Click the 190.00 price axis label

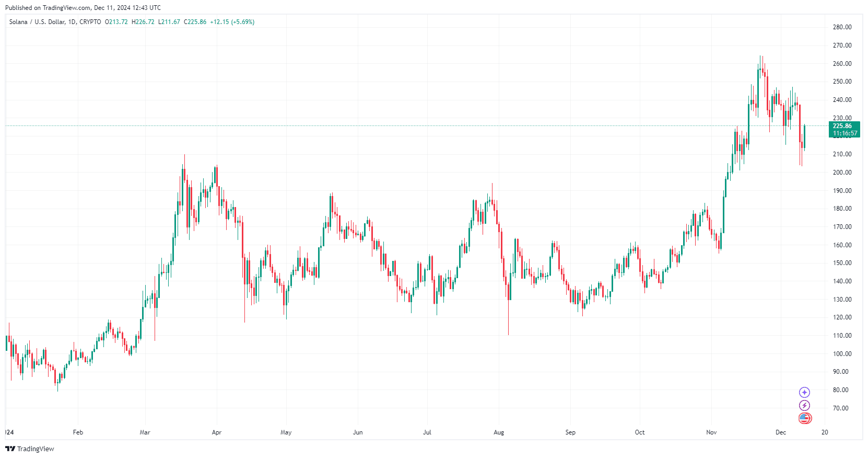pos(842,191)
